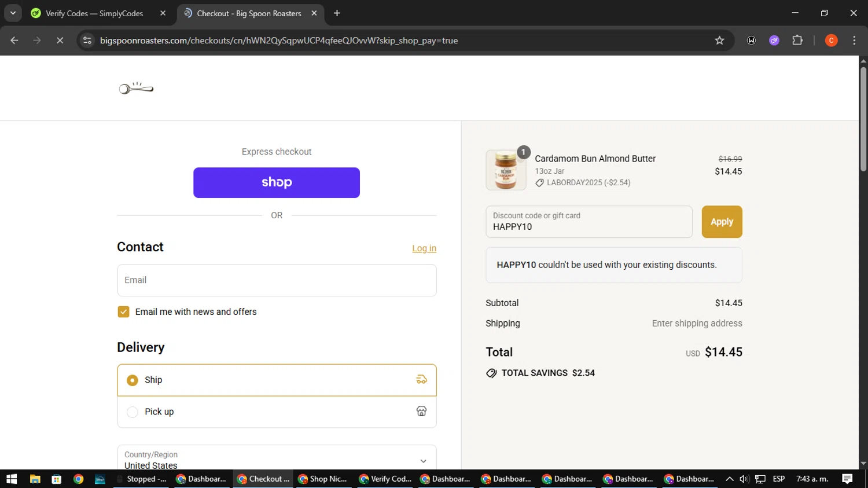Switch to the Verify Cod... taskbar window
Screen dimensions: 868x488
pyautogui.click(x=385, y=479)
